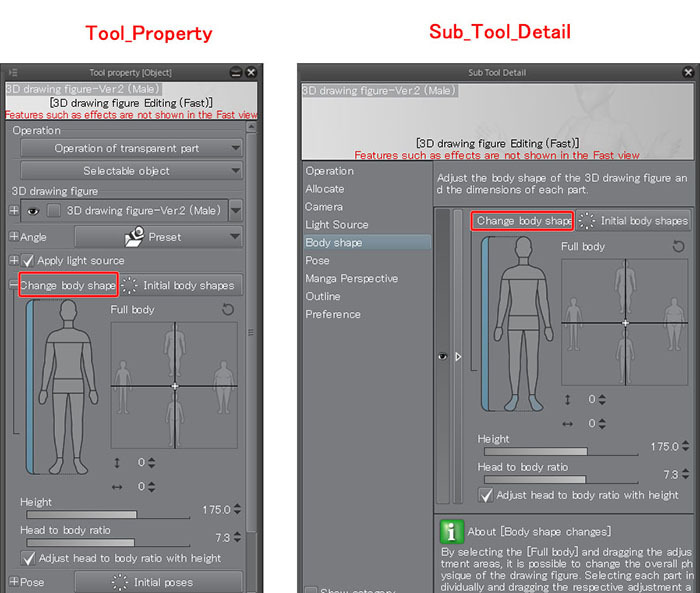Open Tool property panel menu icon
The width and height of the screenshot is (700, 593).
click(12, 72)
